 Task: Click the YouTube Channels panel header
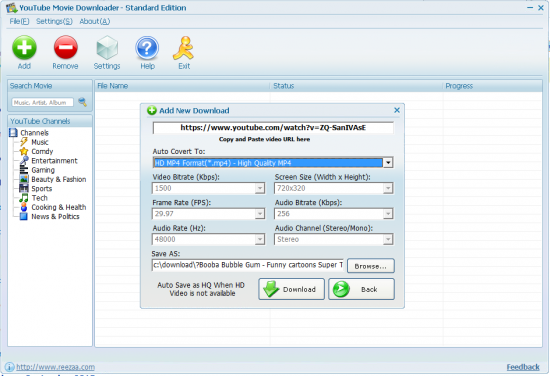tap(50, 121)
